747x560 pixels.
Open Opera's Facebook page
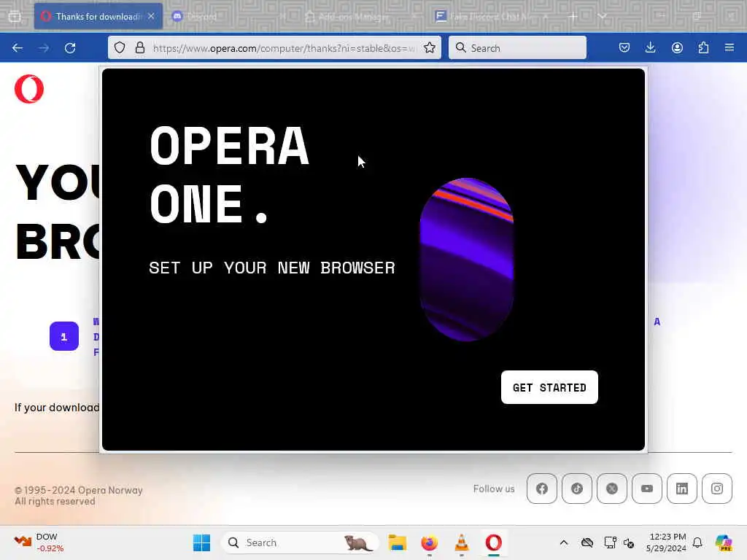(x=542, y=489)
